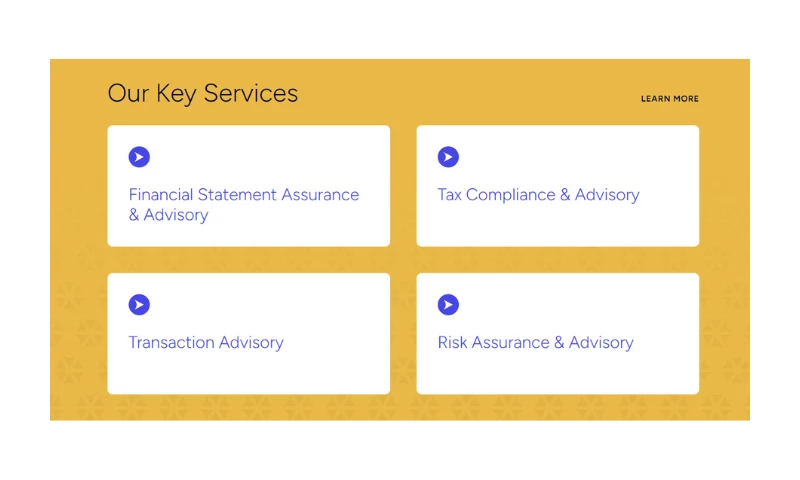Go to the Transaction Advisory service title
Viewport: 800px width, 480px height.
(x=206, y=342)
